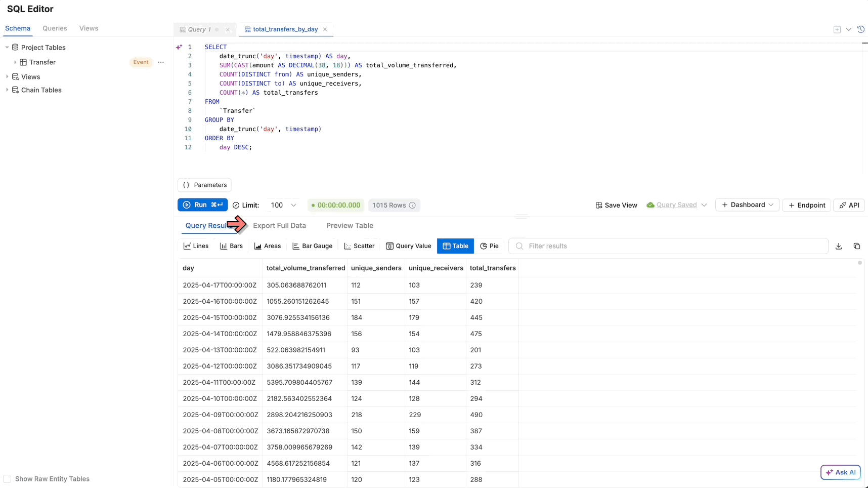868x488 pixels.
Task: Switch to Lines chart view
Action: click(196, 246)
